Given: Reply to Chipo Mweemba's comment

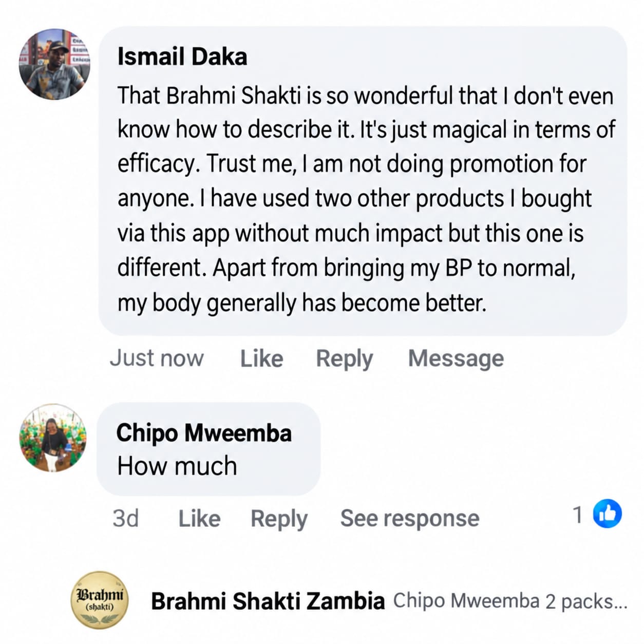Looking at the screenshot, I should pos(279,519).
